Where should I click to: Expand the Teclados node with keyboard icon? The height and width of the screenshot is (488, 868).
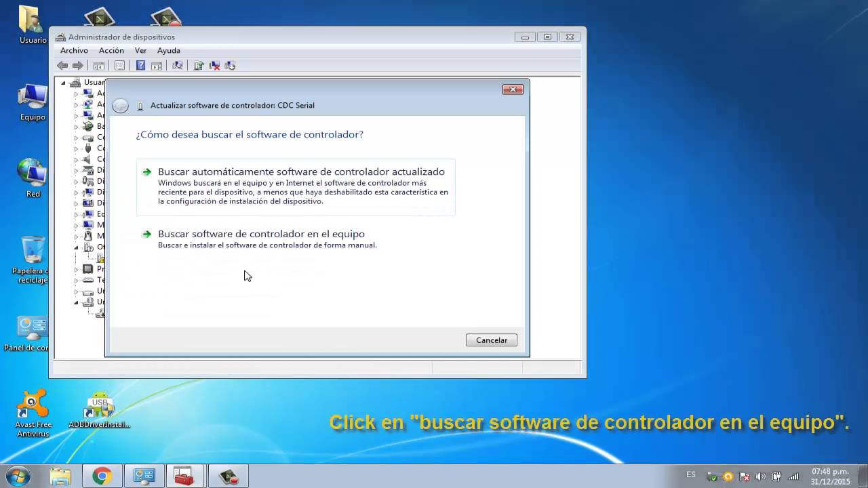tap(77, 280)
